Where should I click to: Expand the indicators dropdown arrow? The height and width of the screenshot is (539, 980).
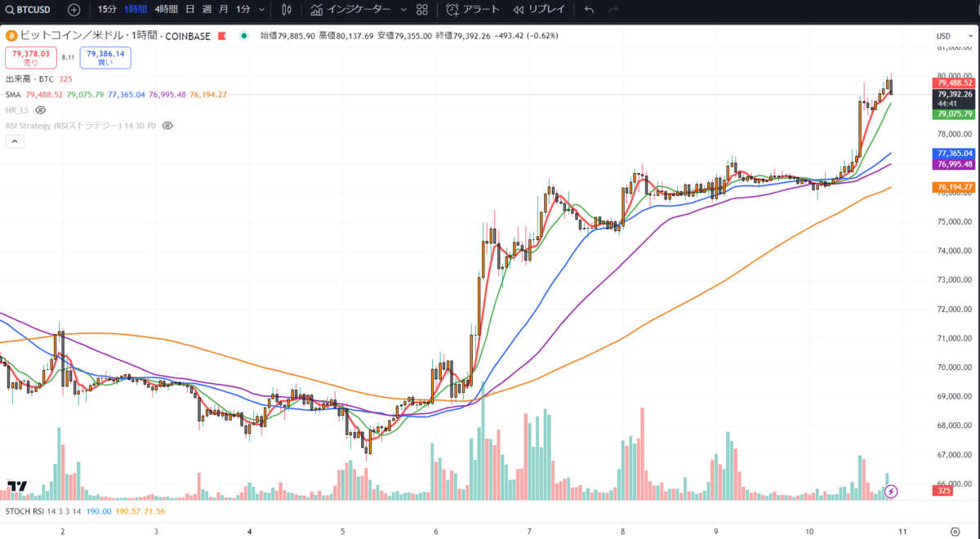pos(402,9)
